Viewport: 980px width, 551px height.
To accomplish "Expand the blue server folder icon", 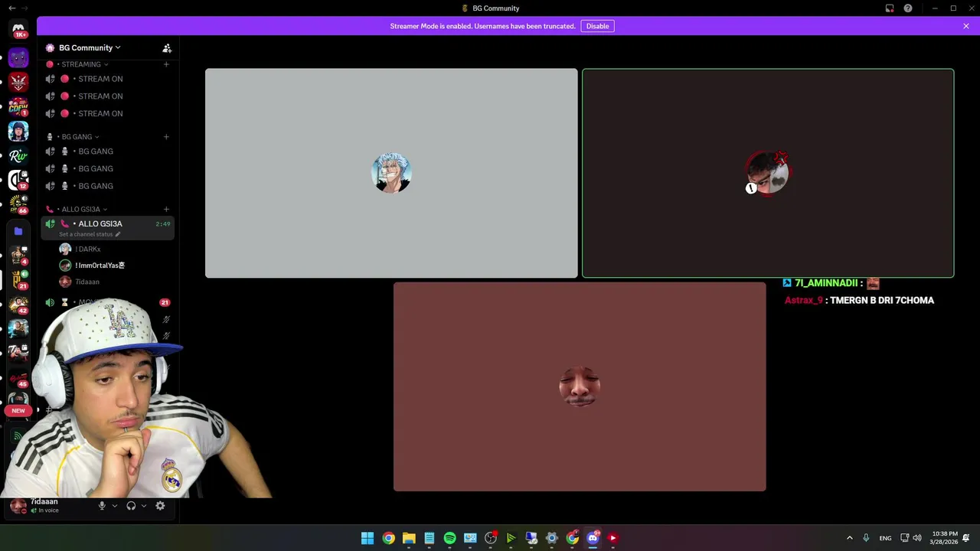I will pos(18,230).
